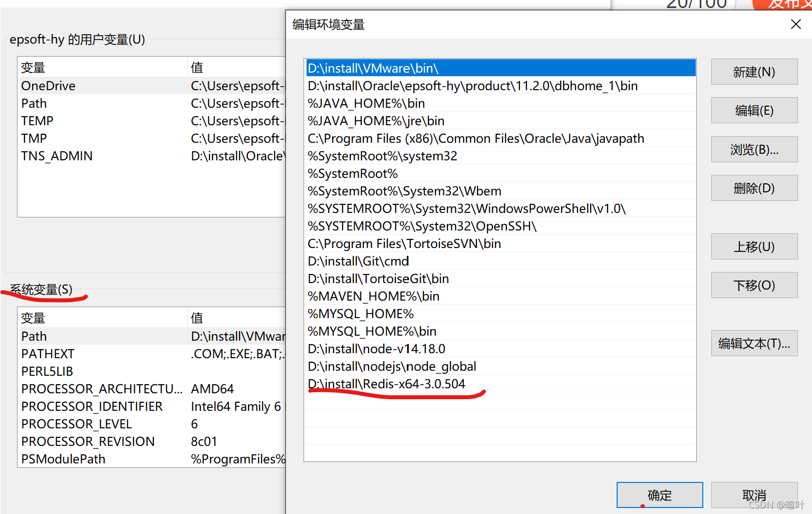Select the PROCESSOR_REVISION system variable
Screen dimensions: 812x514
152,441
